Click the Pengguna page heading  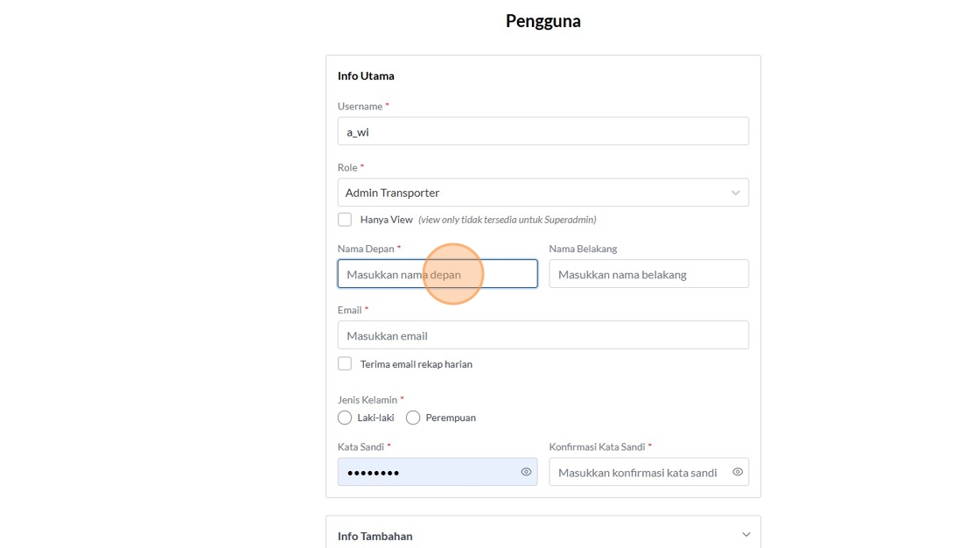click(x=542, y=21)
